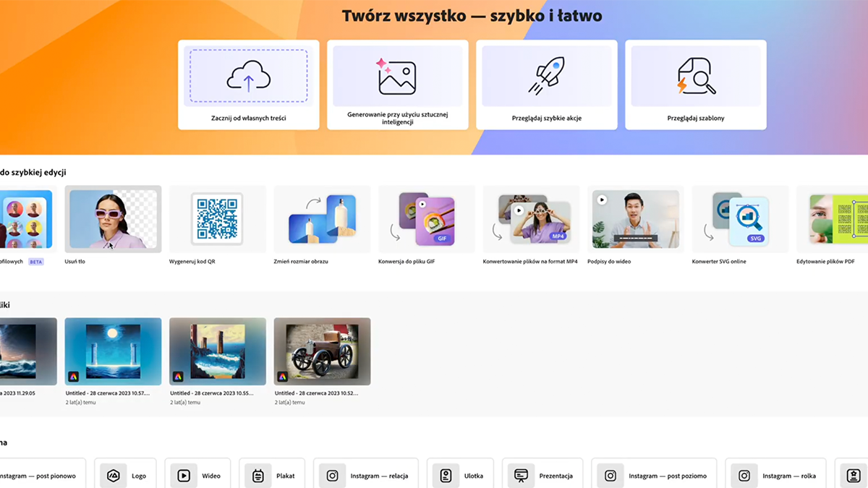Click the Wideo play icon
The width and height of the screenshot is (868, 488).
pyautogui.click(x=184, y=476)
